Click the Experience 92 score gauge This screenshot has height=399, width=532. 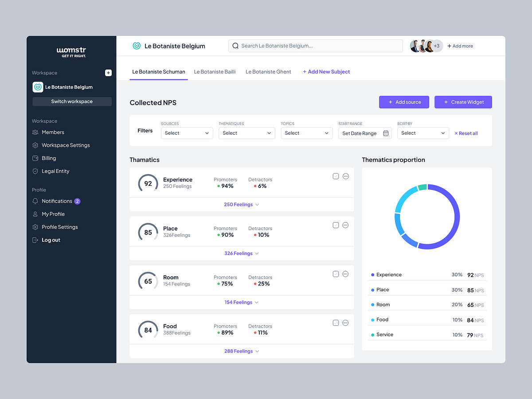[148, 183]
